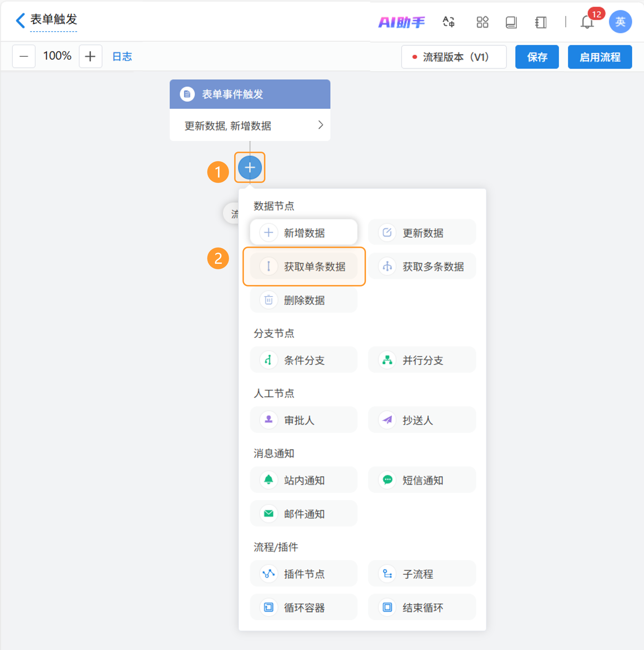Viewport: 644px width, 650px height.
Task: Open the notification bell
Action: (587, 23)
